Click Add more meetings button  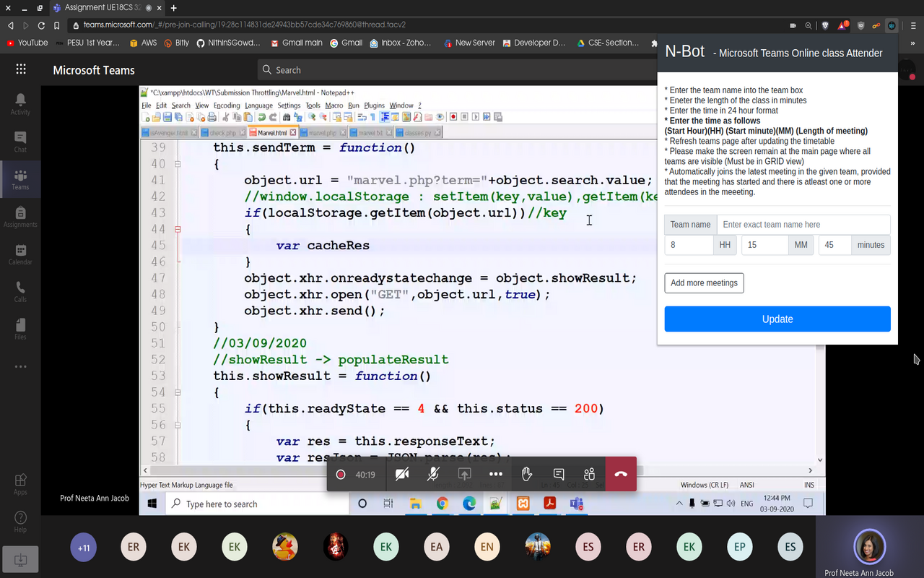[x=704, y=282]
